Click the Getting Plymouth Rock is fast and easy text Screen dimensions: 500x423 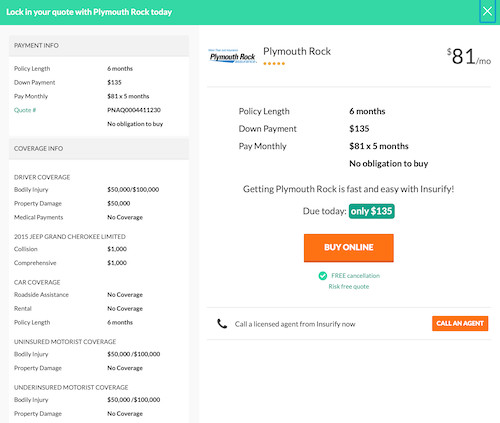tap(349, 189)
